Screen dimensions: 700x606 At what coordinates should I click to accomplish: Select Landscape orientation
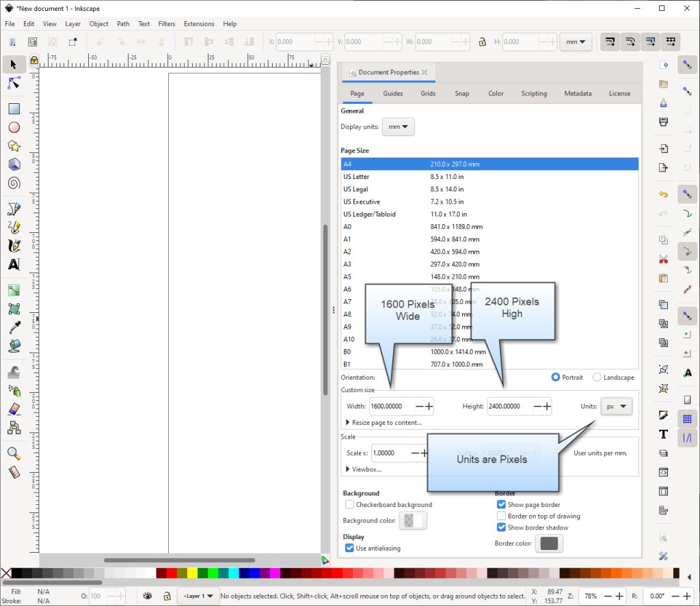[597, 377]
